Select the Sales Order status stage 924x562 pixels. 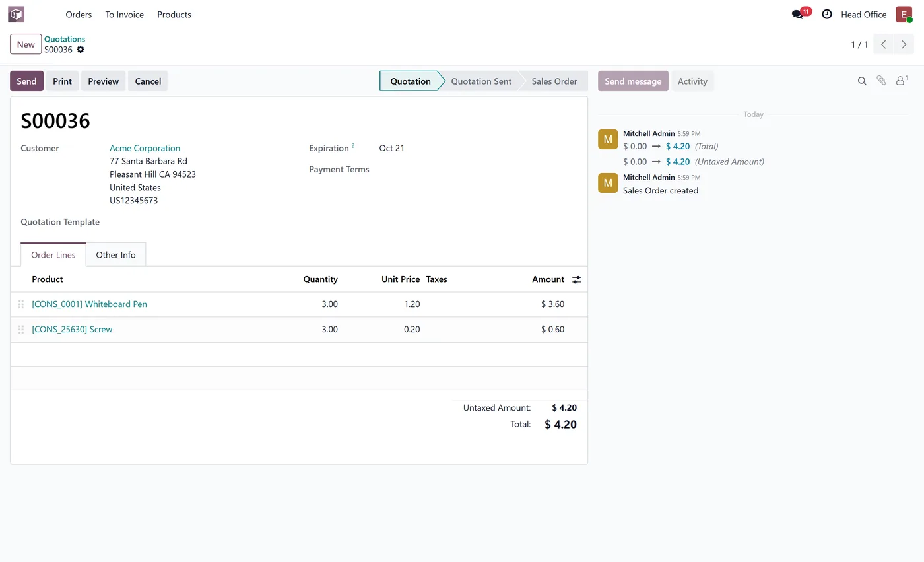click(554, 81)
